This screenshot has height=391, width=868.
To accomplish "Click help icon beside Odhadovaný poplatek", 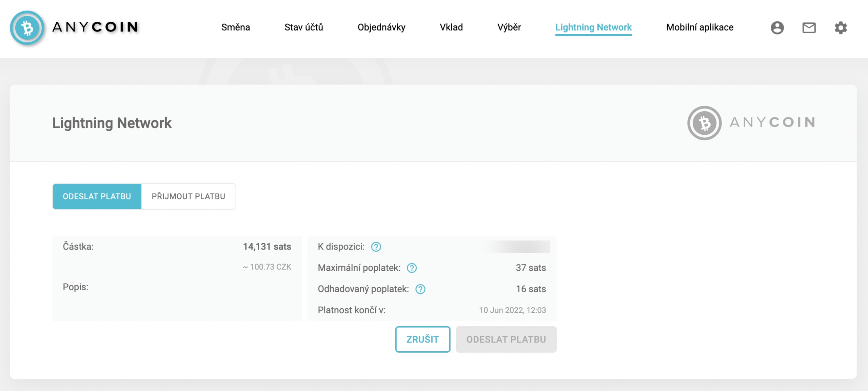I will click(x=420, y=289).
